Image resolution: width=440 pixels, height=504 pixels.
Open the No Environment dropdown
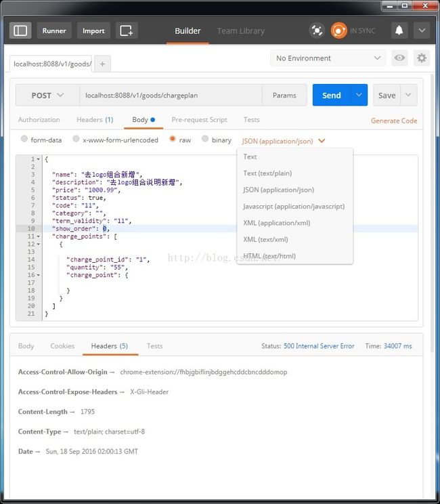click(328, 58)
